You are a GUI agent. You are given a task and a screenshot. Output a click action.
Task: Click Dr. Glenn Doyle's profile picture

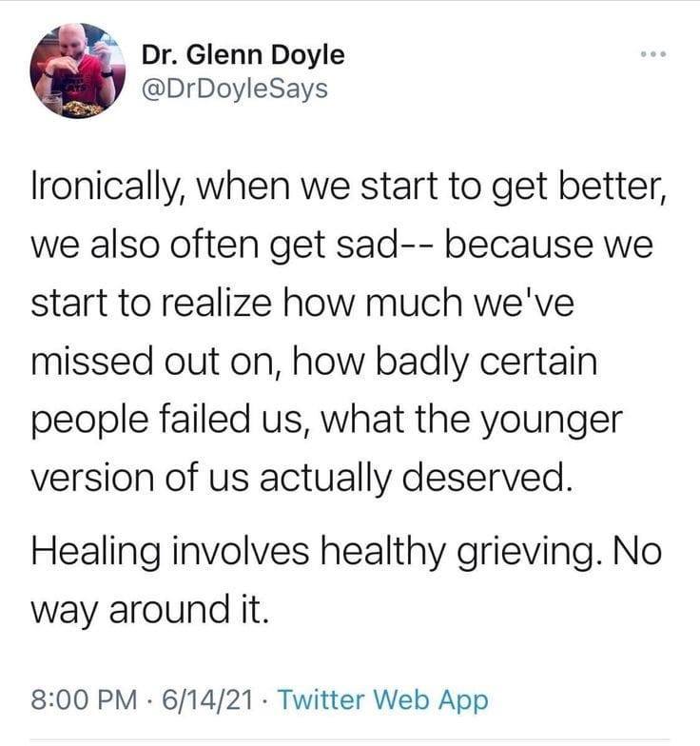click(72, 69)
